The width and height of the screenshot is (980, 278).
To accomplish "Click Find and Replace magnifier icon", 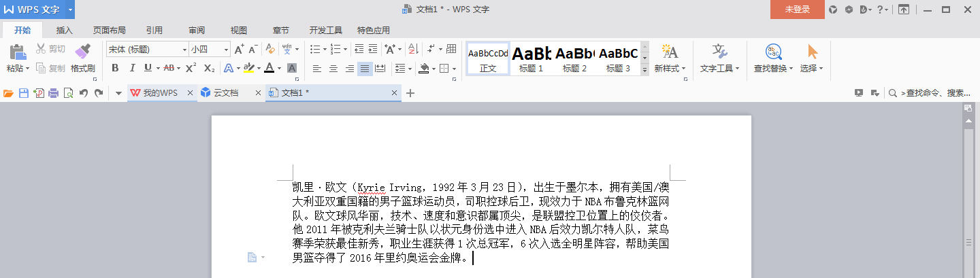I will click(773, 52).
